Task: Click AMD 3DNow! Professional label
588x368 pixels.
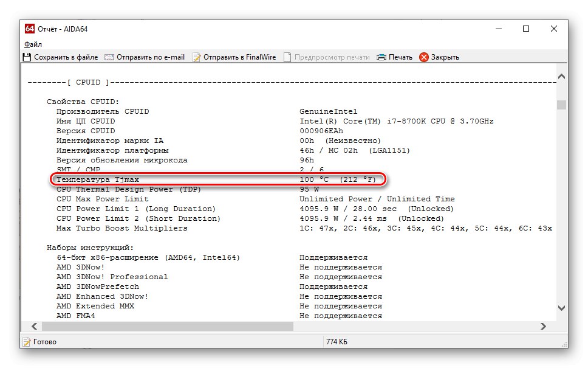Action: [x=112, y=277]
